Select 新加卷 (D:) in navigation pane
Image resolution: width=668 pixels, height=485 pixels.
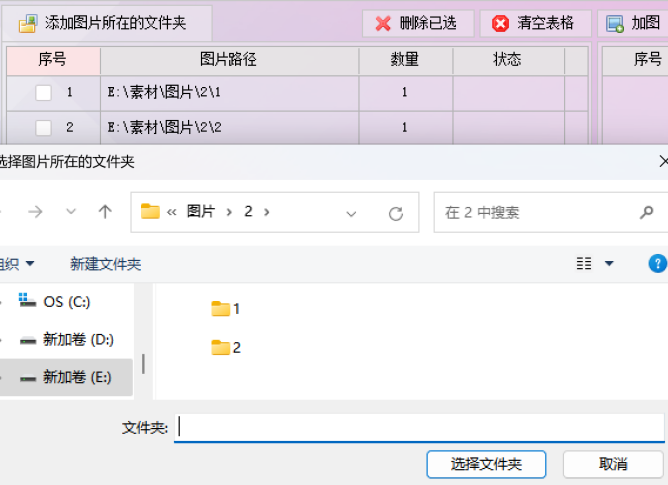point(66,340)
